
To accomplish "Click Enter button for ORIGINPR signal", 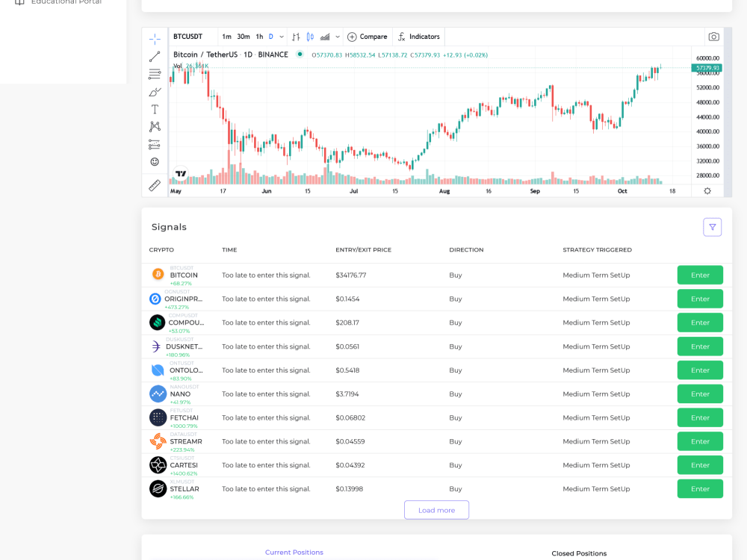I will [x=700, y=299].
